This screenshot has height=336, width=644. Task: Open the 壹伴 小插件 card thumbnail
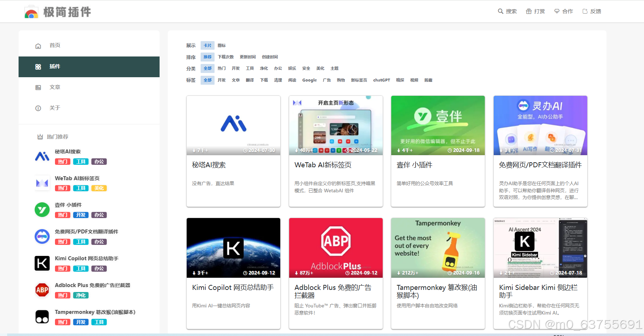(x=438, y=125)
